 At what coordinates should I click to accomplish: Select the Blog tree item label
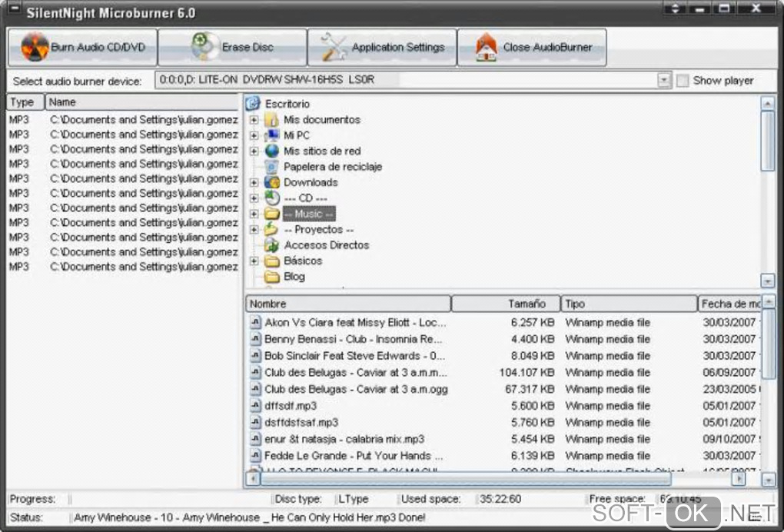pos(294,277)
